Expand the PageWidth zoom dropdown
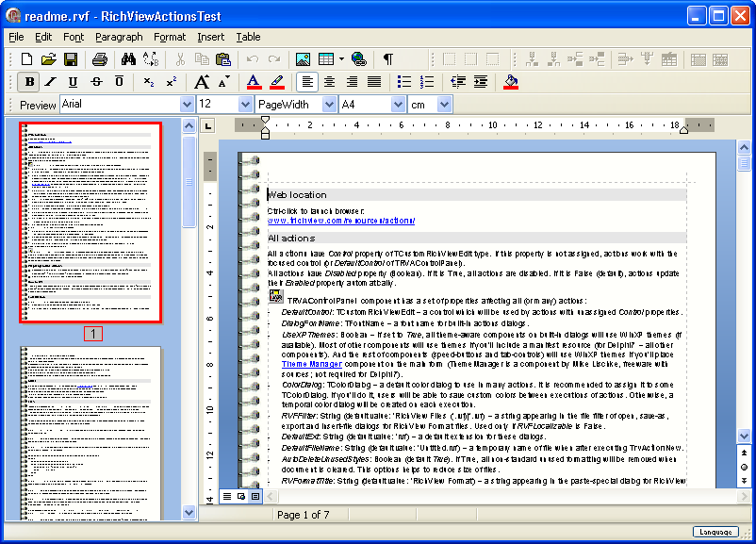Image resolution: width=756 pixels, height=544 pixels. (330, 105)
